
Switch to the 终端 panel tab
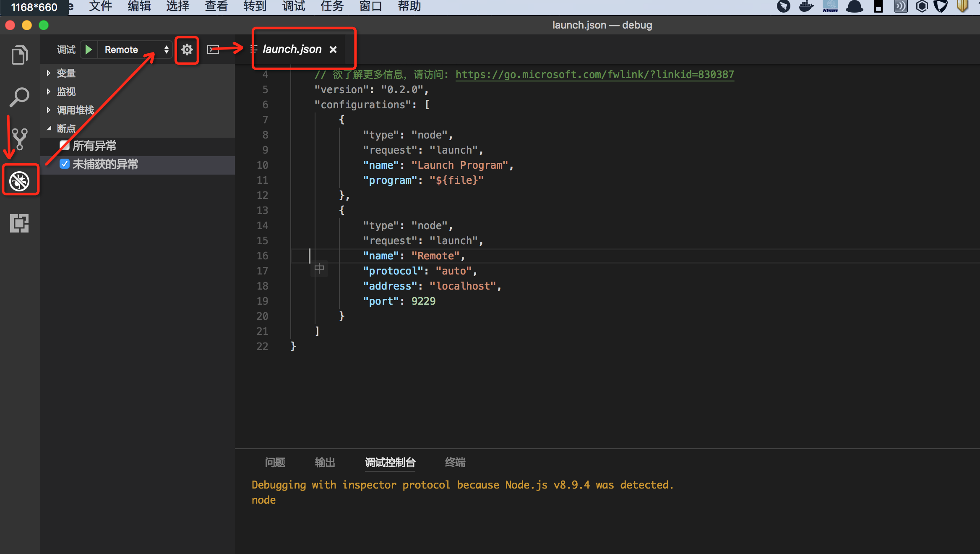click(x=455, y=462)
